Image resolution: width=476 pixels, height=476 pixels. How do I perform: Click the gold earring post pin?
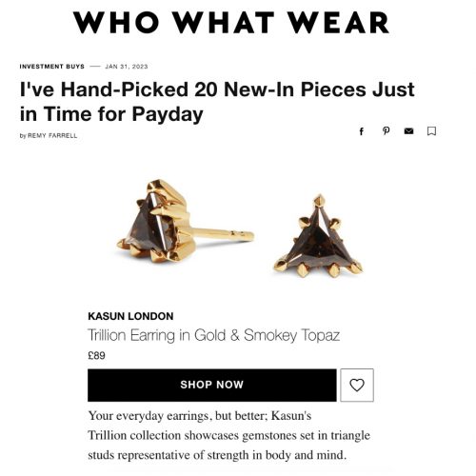(x=222, y=234)
